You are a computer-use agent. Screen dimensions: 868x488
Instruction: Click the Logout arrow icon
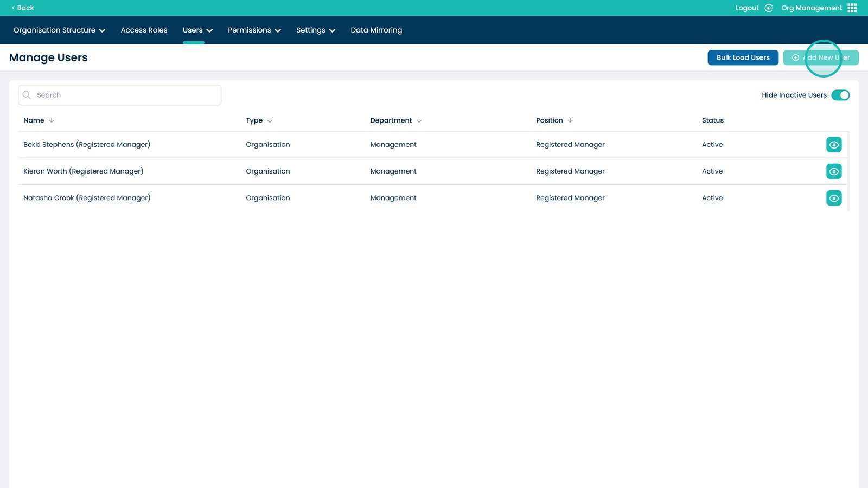768,8
